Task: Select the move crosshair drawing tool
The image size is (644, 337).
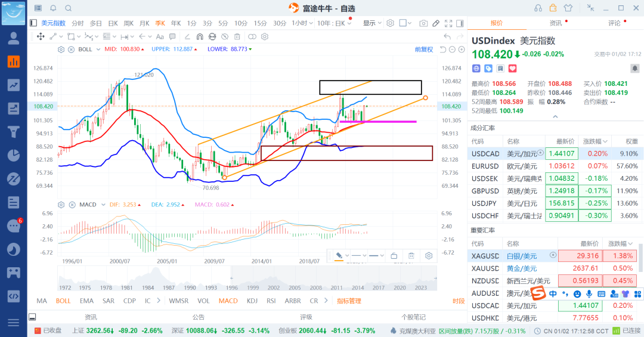Action: 41,36
